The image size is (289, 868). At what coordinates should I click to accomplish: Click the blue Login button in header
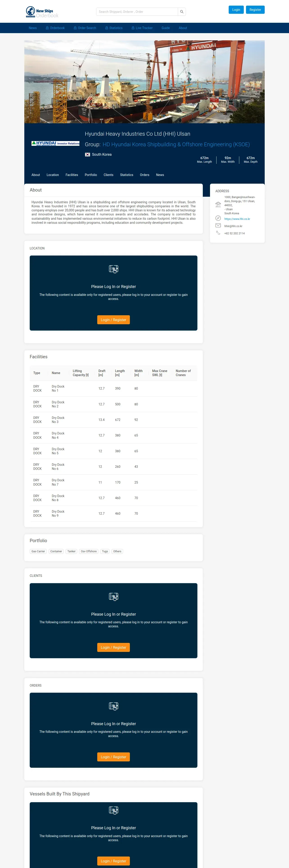[x=236, y=10]
